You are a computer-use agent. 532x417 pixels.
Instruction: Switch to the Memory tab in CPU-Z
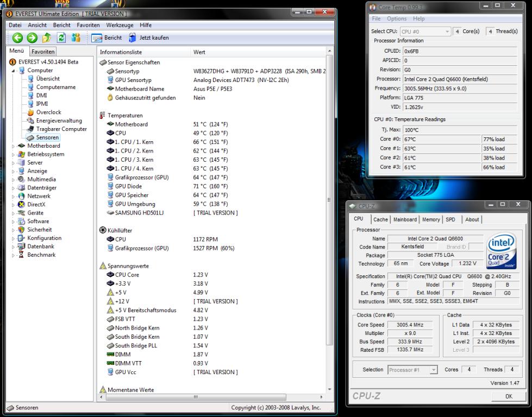pos(431,220)
